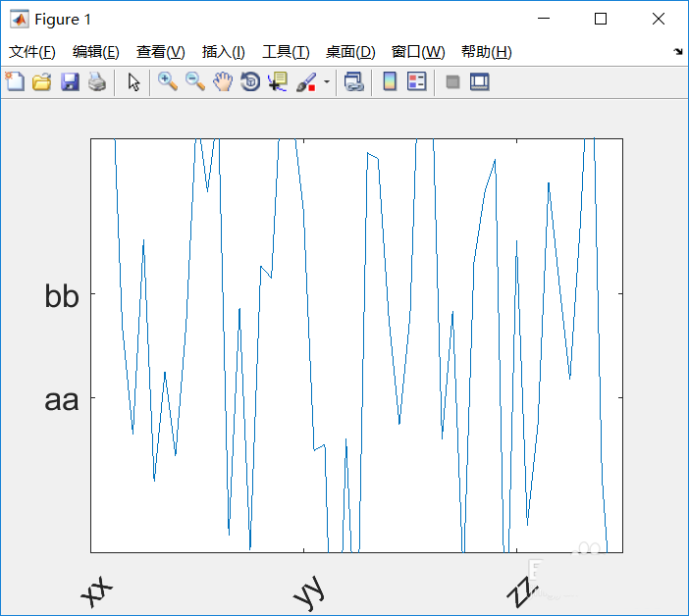Click the y-axis tick label aa
Screen dimensions: 689x616
point(62,400)
